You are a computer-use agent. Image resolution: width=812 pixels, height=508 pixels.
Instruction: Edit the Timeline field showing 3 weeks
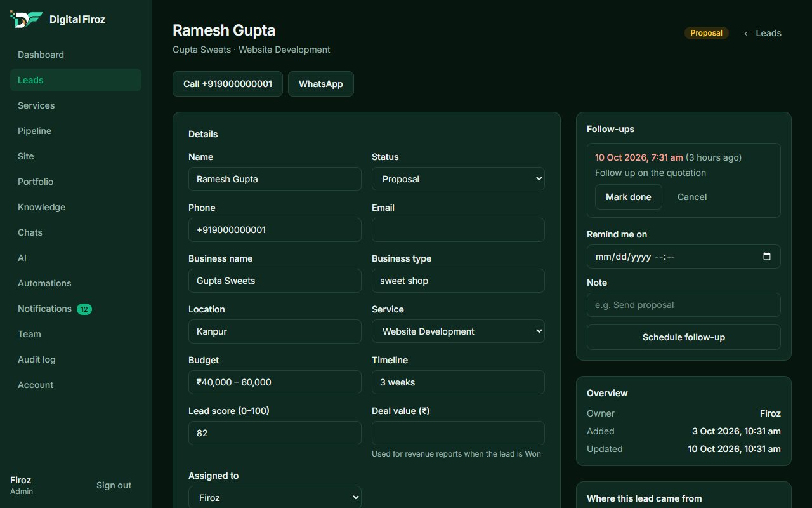click(x=458, y=382)
